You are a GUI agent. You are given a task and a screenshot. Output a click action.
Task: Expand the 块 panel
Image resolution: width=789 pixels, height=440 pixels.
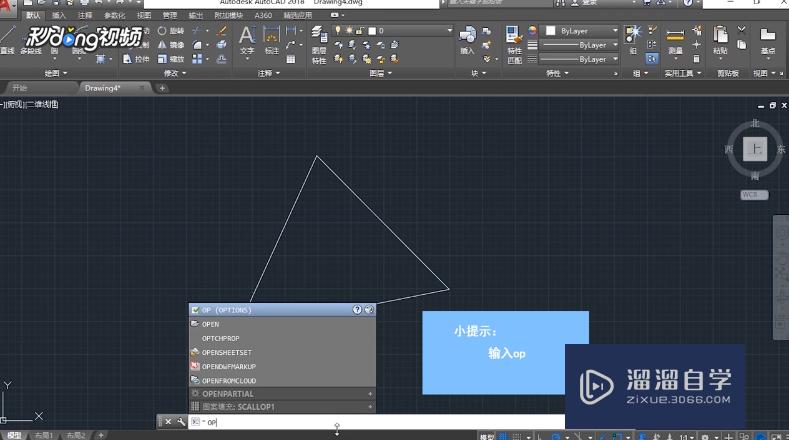[479, 74]
